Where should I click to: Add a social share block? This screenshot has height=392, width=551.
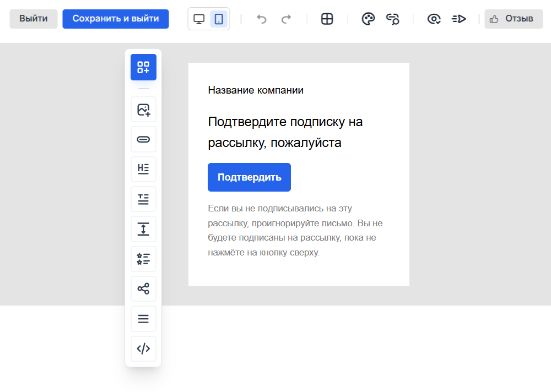coord(143,288)
